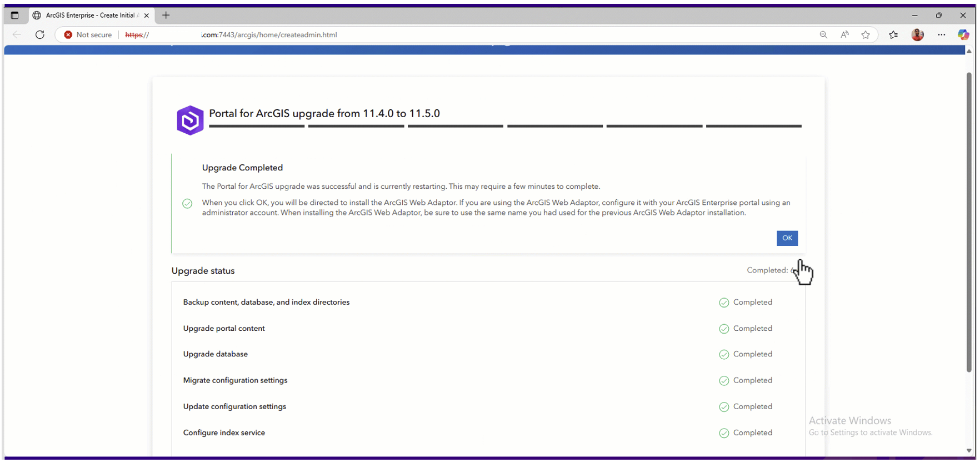
Task: Click 'Update configuration settings' text
Action: click(x=234, y=406)
